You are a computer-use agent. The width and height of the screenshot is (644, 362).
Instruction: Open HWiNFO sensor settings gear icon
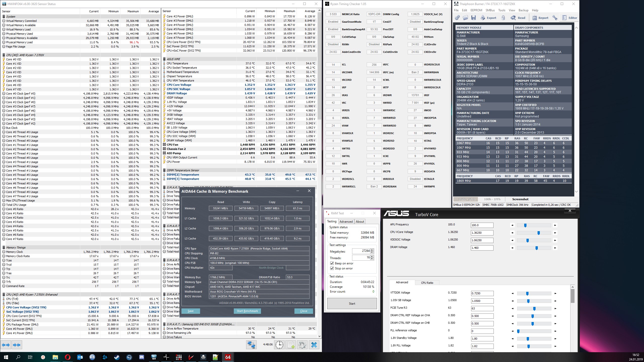302,345
